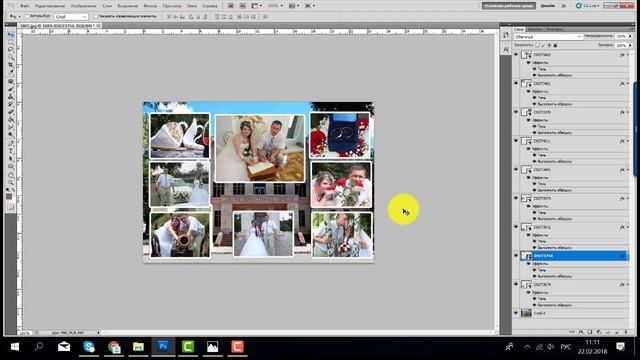Add a layer mask from panel bottom
The height and width of the screenshot is (360, 640).
pyautogui.click(x=590, y=332)
